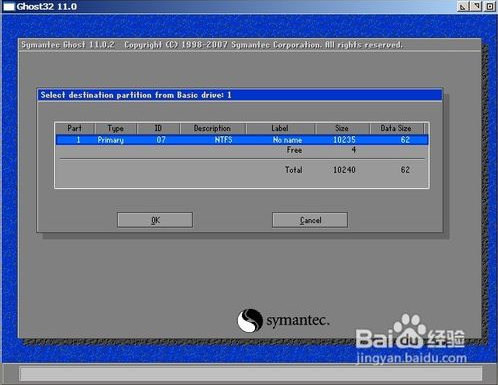This screenshot has width=498, height=385.
Task: Click the down-left arrow title bar button
Action: [x=463, y=6]
